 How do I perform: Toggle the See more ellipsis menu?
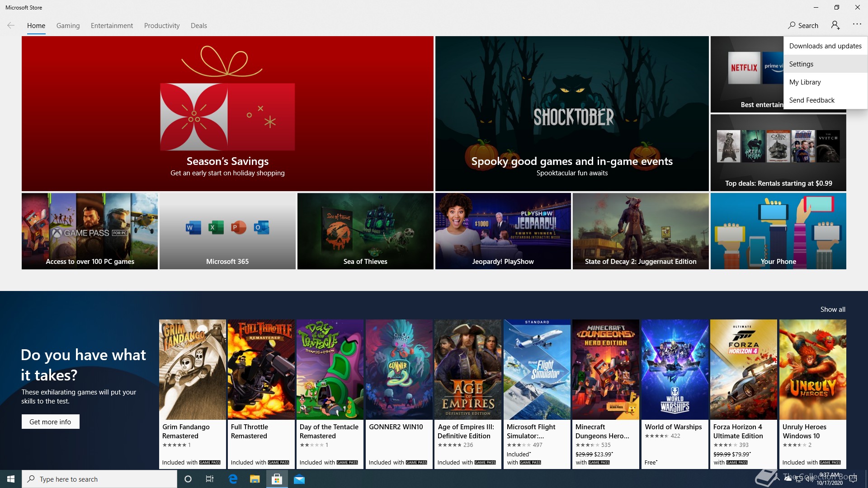pos(857,24)
